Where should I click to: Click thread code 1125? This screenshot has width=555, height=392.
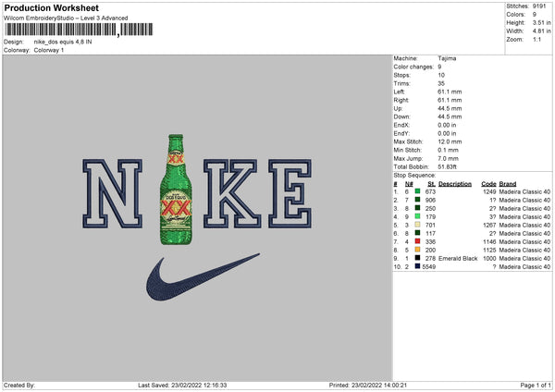(489, 251)
